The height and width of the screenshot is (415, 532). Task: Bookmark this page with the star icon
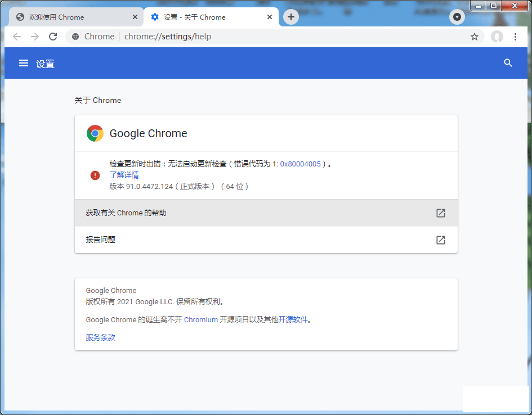pos(474,37)
